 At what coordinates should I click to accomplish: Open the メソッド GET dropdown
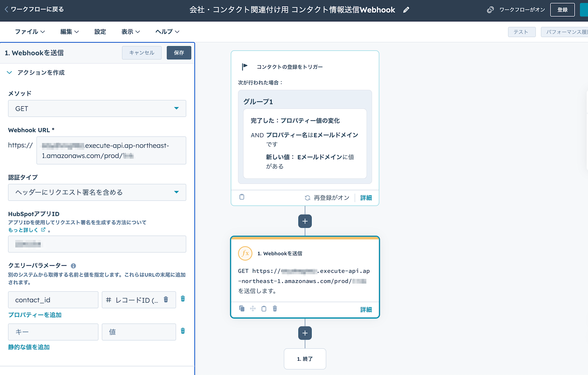click(x=97, y=108)
